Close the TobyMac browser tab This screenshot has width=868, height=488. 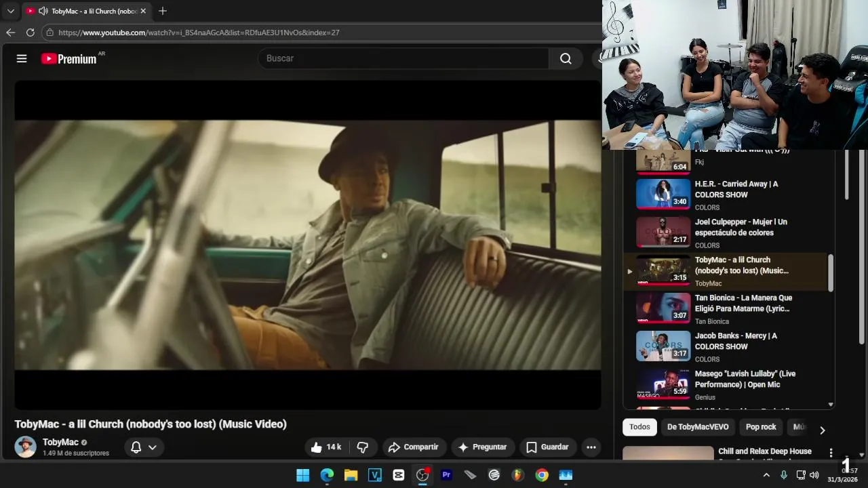[x=143, y=11]
